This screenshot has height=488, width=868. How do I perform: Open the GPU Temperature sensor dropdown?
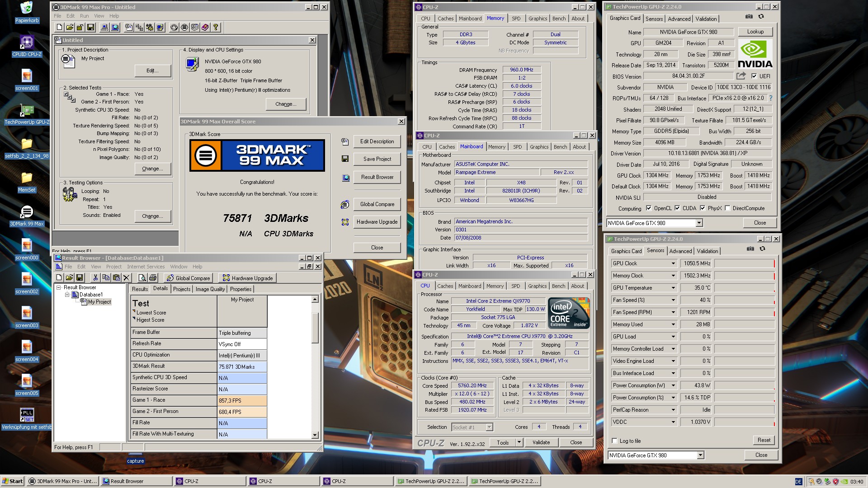point(673,288)
